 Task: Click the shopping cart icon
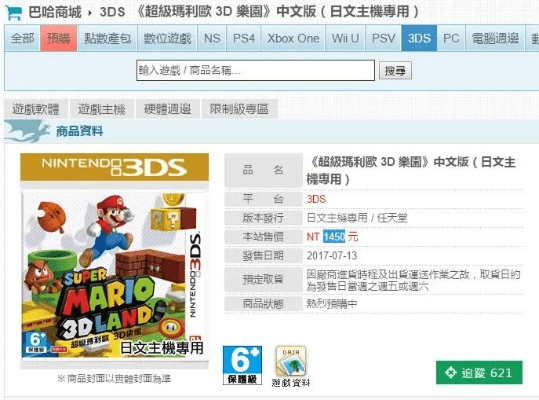[14, 12]
